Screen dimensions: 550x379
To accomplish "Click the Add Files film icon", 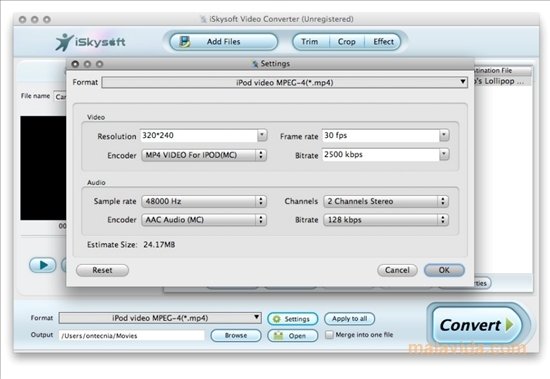I will (185, 42).
